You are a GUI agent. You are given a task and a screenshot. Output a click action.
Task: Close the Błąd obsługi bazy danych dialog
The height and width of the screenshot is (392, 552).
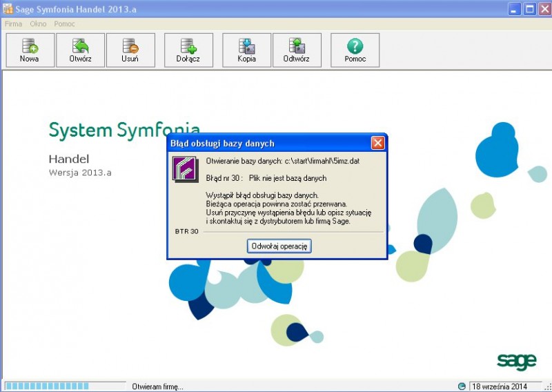click(x=377, y=143)
